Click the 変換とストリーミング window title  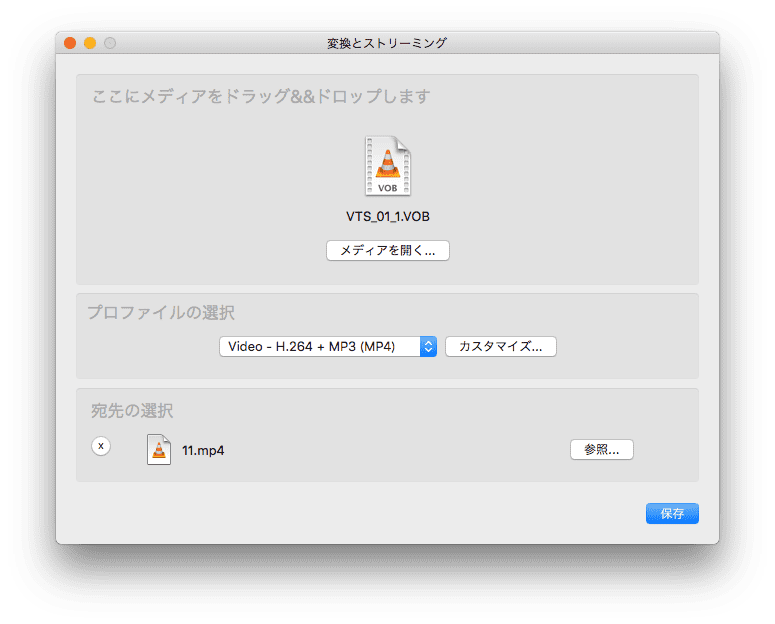tap(387, 44)
